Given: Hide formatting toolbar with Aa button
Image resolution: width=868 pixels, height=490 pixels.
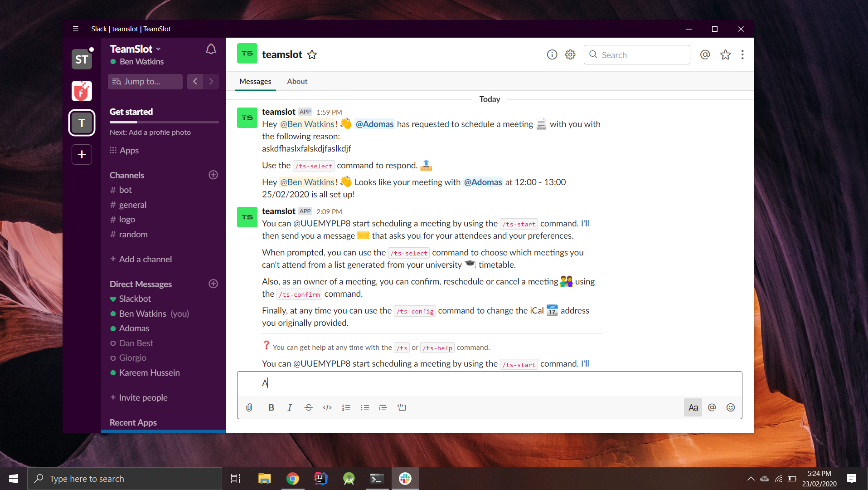Looking at the screenshot, I should 693,407.
